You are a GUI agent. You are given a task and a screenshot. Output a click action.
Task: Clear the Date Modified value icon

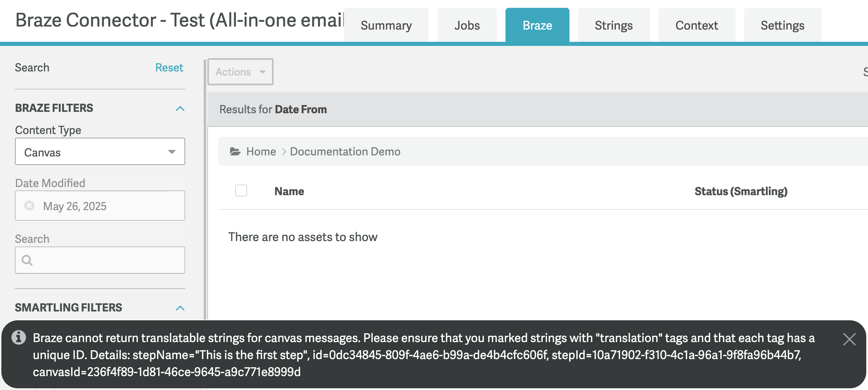[x=29, y=206]
